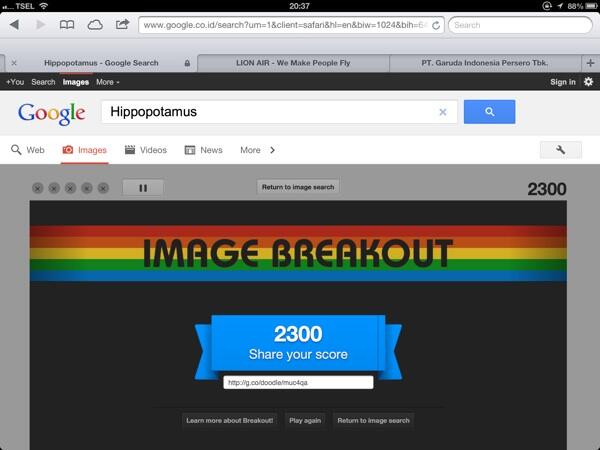The width and height of the screenshot is (600, 450).
Task: Click Search in the black Google bar
Action: [43, 82]
